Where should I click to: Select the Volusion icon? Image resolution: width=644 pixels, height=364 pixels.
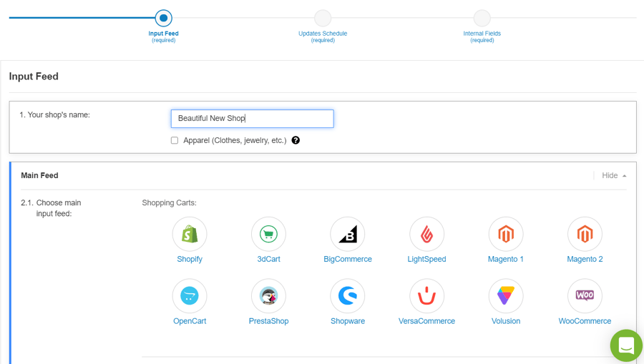(506, 296)
